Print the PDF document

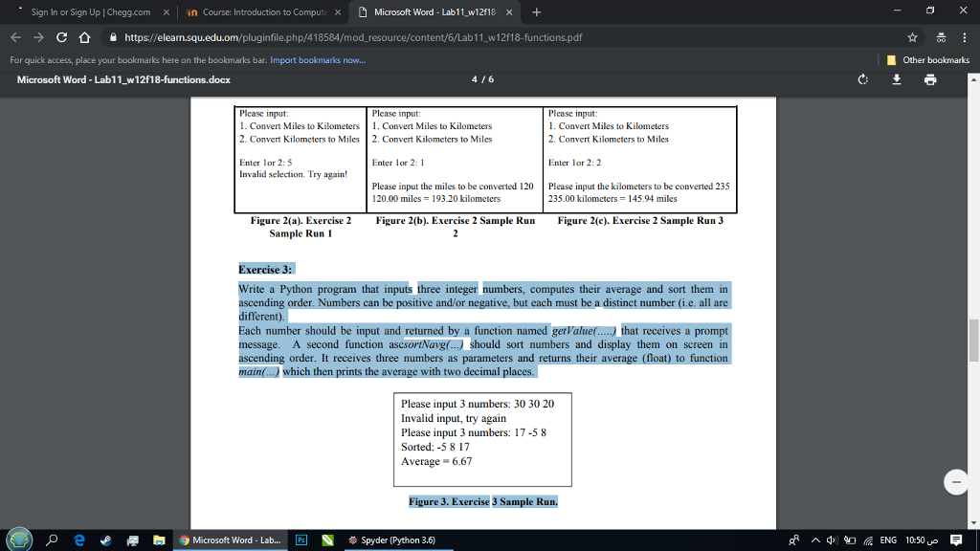click(930, 79)
